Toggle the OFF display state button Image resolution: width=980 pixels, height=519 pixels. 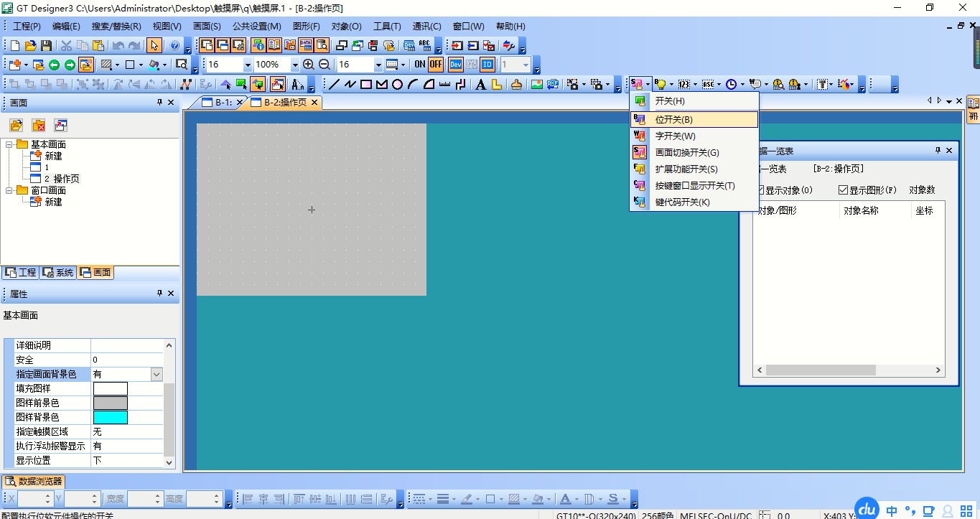click(436, 65)
